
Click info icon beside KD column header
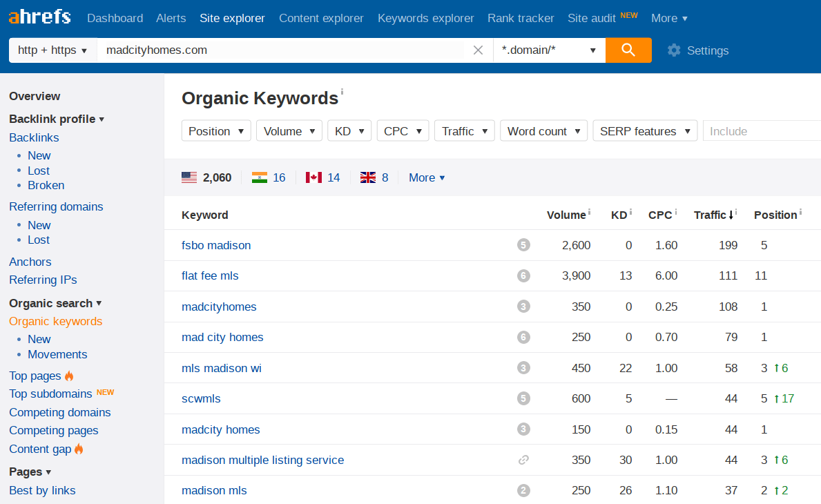click(x=630, y=211)
